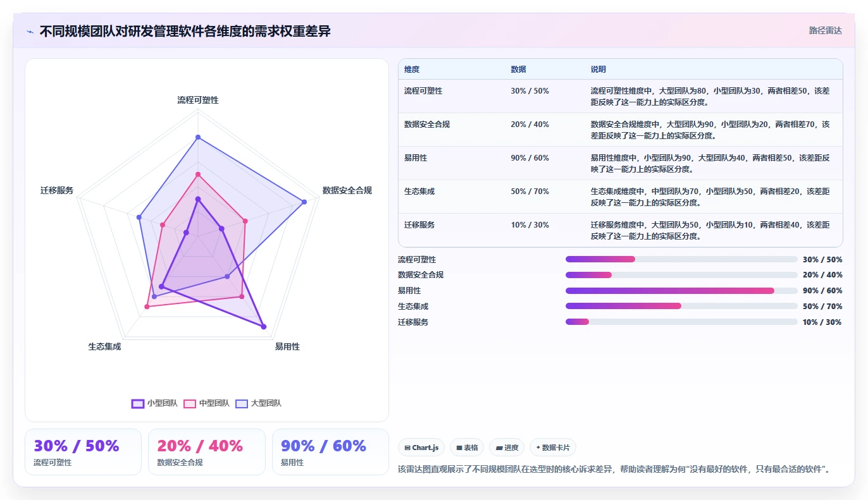Click table cell value 20% / 40%
Image resolution: width=868 pixels, height=500 pixels.
[x=530, y=125]
